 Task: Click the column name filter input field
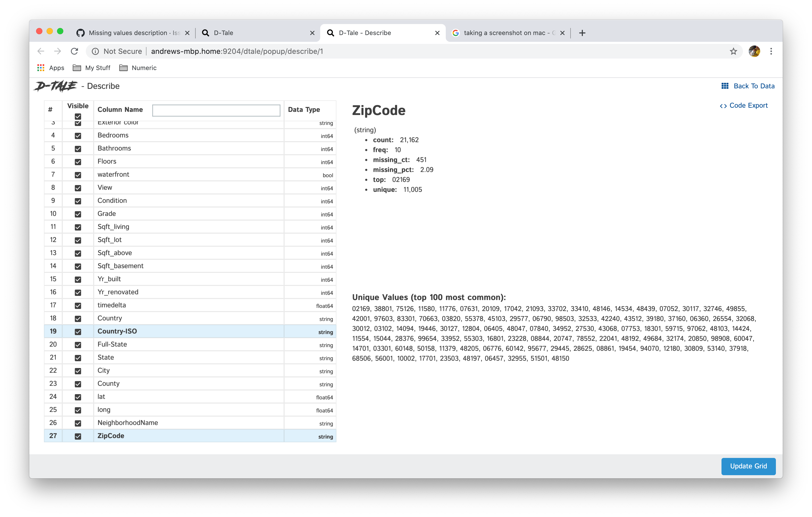216,110
